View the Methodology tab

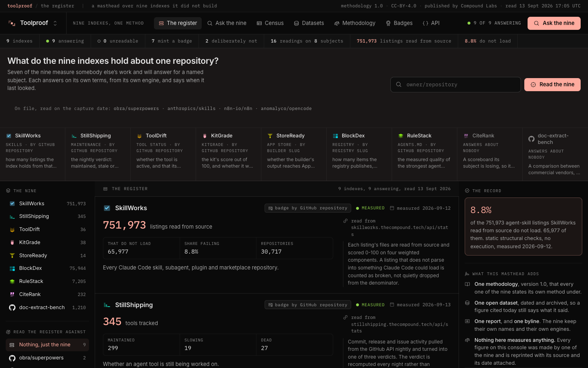[x=354, y=23]
